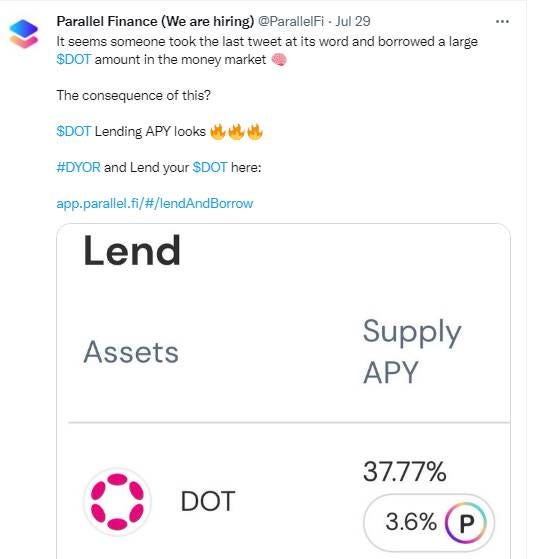The height and width of the screenshot is (559, 533).
Task: Open the @ParallelFi handle link
Action: [x=291, y=21]
